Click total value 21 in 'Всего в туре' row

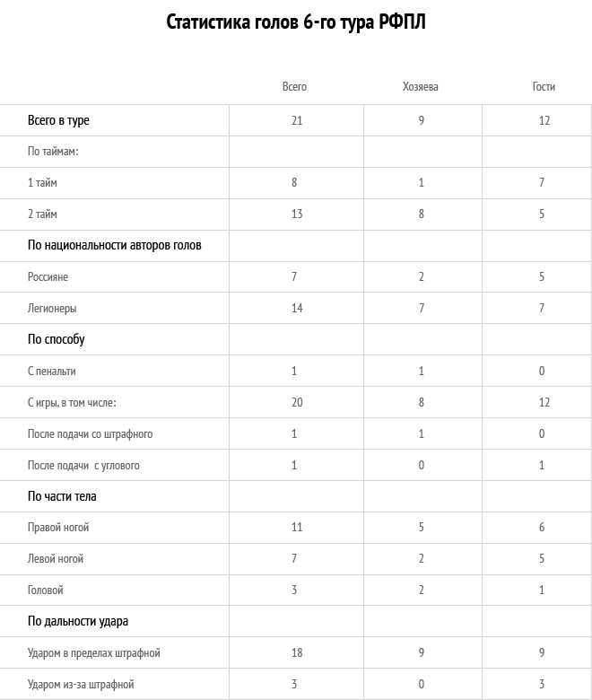pyautogui.click(x=297, y=120)
